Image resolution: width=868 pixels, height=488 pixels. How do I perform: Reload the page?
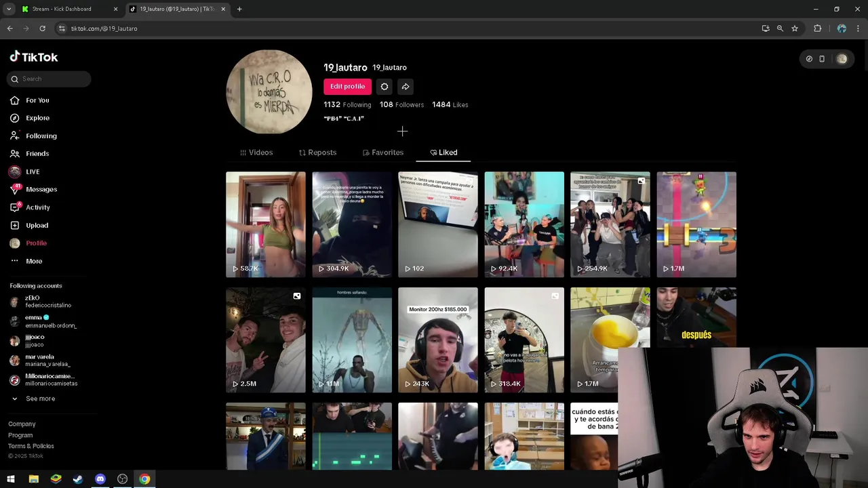pos(42,28)
